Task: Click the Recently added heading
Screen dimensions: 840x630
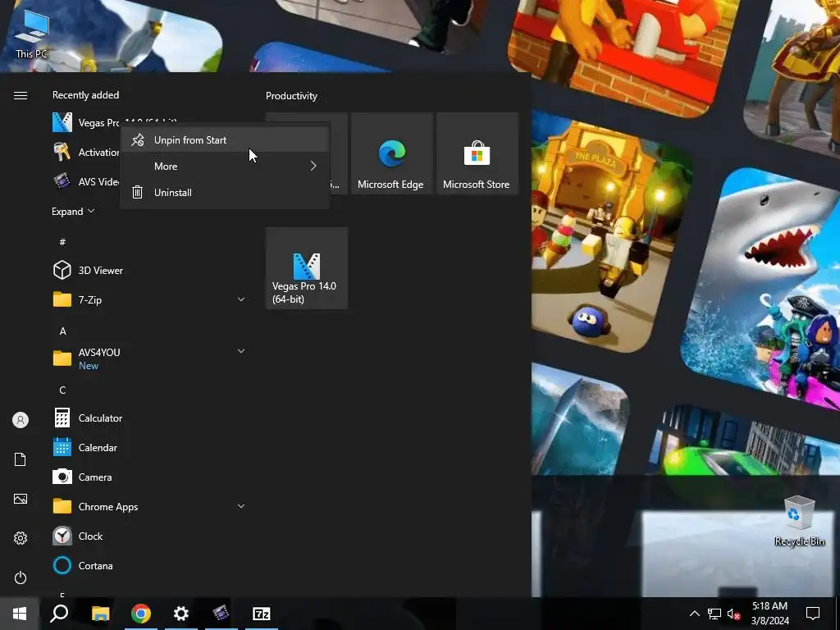Action: (85, 95)
